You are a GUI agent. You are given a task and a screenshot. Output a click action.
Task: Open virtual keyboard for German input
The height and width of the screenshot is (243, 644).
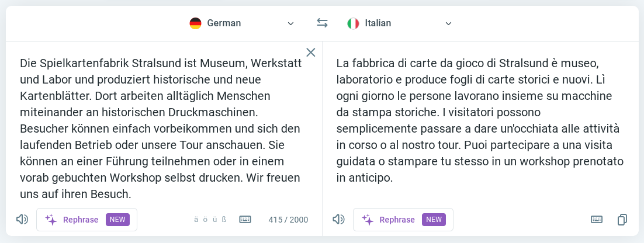point(245,220)
